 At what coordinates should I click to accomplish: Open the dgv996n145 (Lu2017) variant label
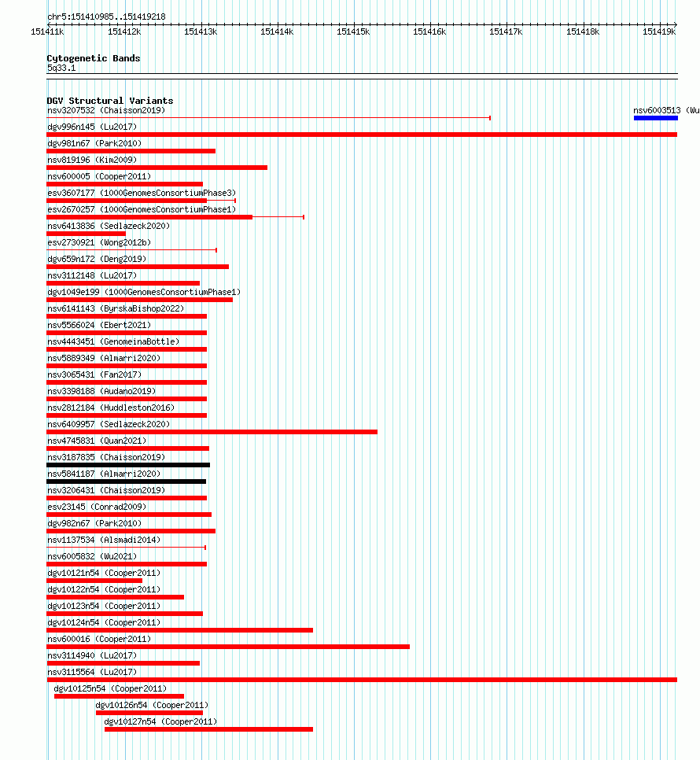92,127
